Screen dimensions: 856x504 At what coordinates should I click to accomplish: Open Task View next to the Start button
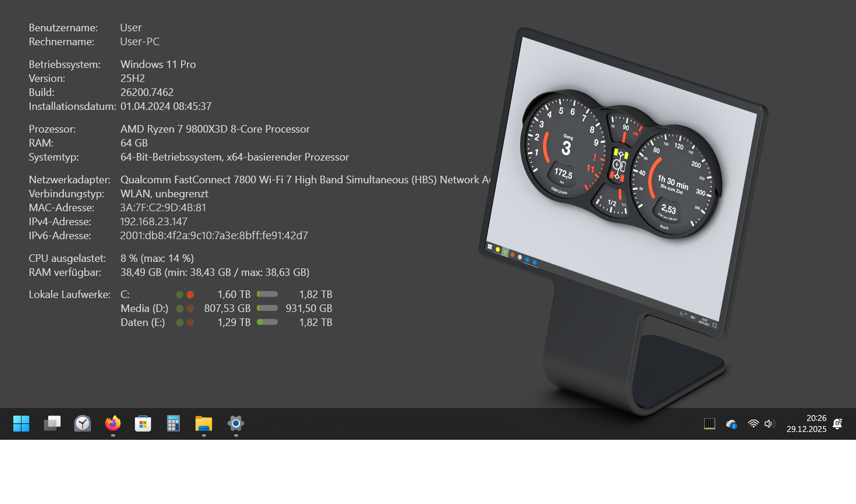(x=52, y=424)
